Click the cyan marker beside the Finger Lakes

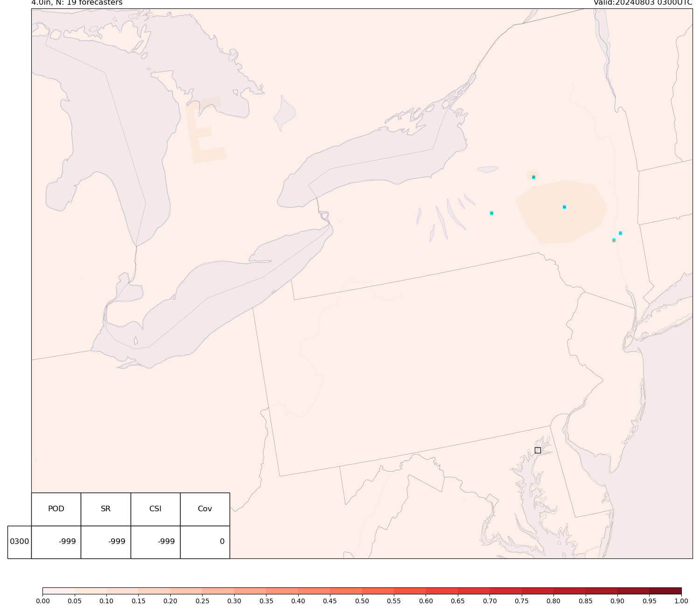coord(491,213)
